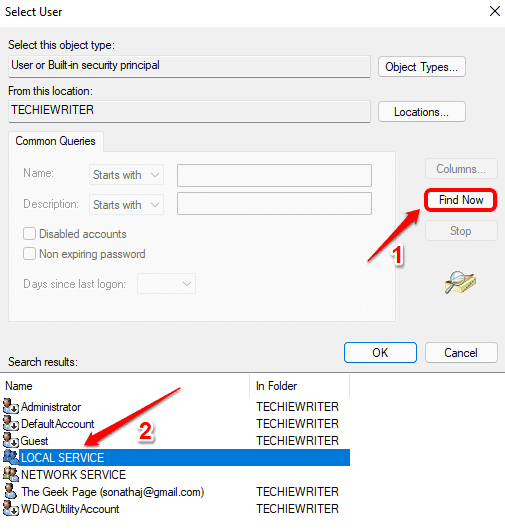
Task: Click the WDAGUtilityAccount user icon
Action: [x=11, y=508]
